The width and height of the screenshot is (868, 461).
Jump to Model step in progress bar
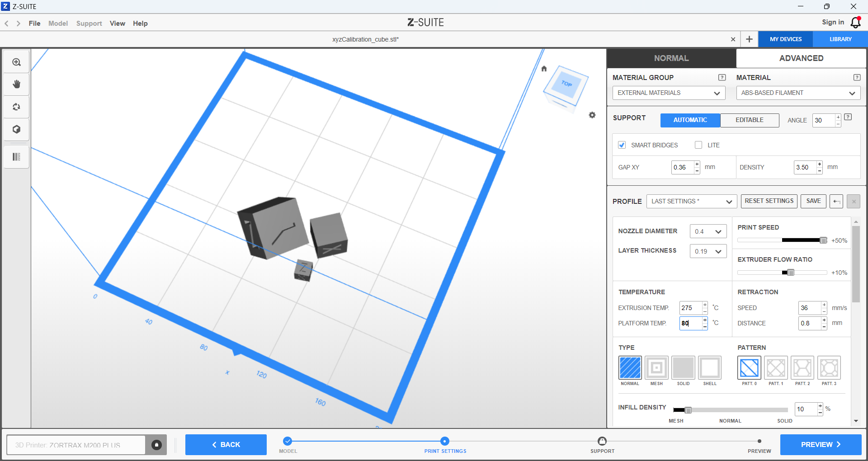click(x=288, y=441)
